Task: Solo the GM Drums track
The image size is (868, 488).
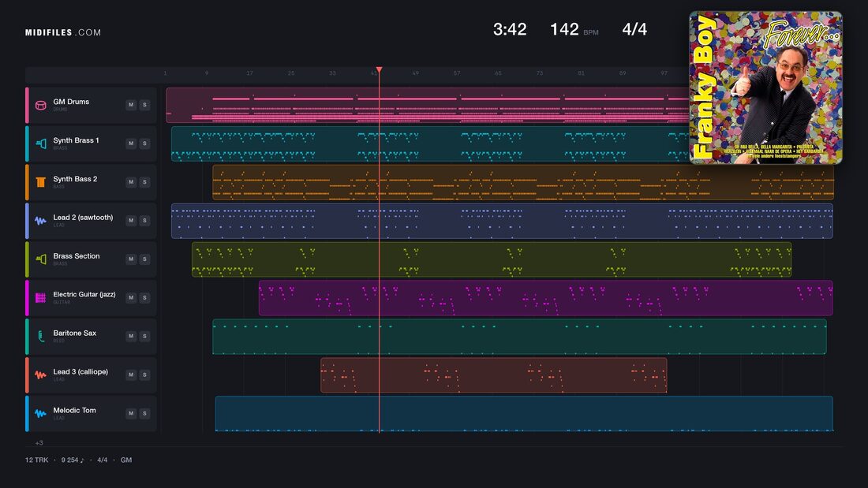Action: click(x=144, y=105)
